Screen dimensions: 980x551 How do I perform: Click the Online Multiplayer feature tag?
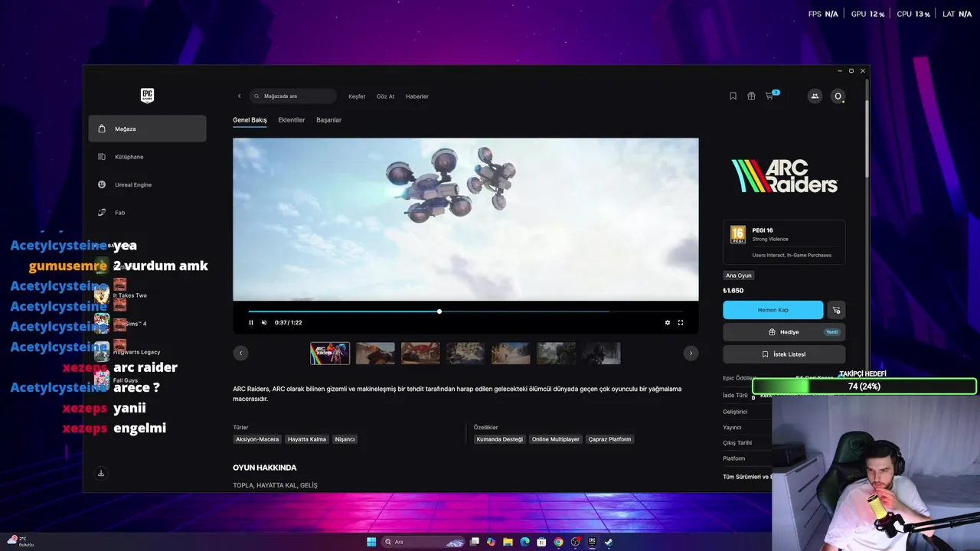point(556,439)
